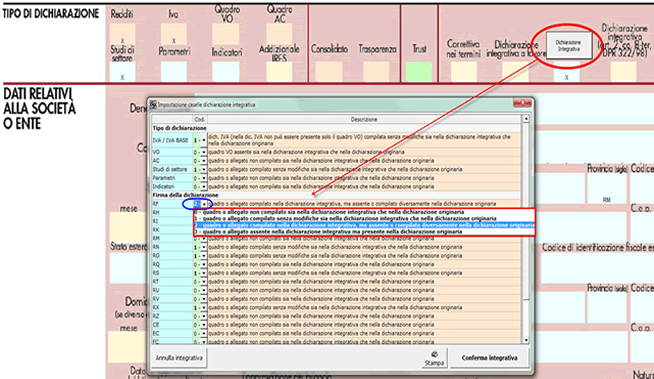Select option 0 quadro non compilato
Image resolution: width=654 pixels, height=379 pixels.
(x=364, y=212)
